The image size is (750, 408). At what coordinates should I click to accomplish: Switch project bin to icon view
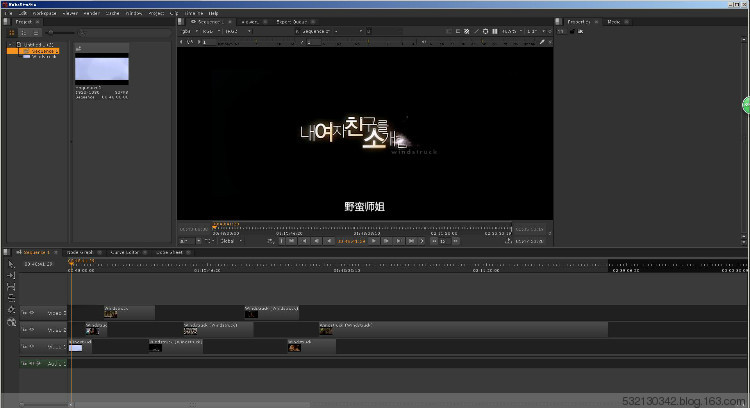(x=12, y=33)
